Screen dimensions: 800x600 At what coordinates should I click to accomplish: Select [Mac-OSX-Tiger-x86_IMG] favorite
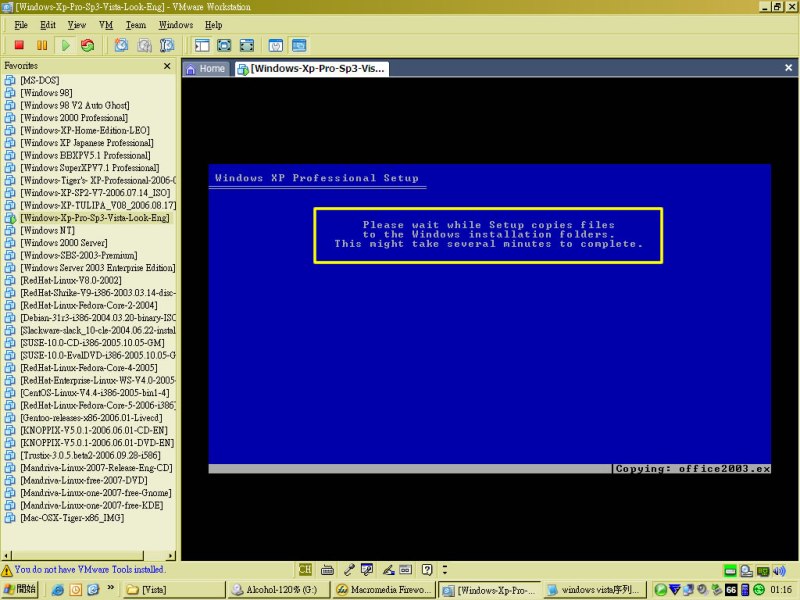click(x=72, y=517)
